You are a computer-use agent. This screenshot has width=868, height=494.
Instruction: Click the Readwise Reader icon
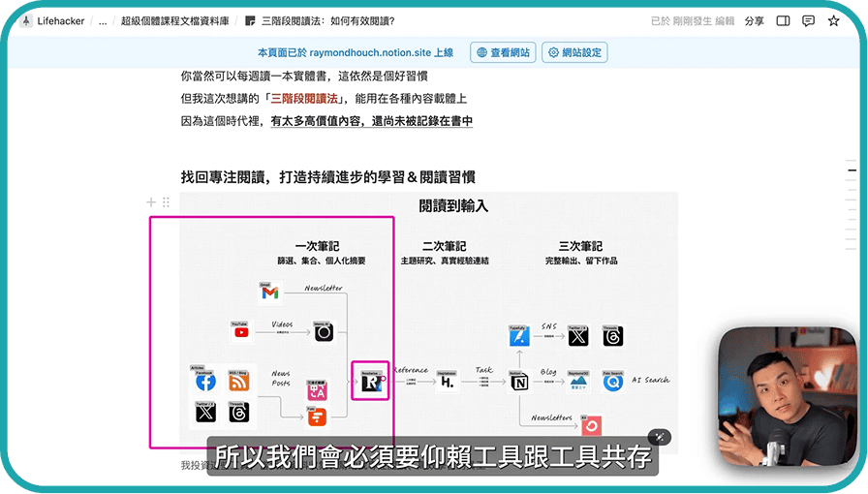[371, 382]
